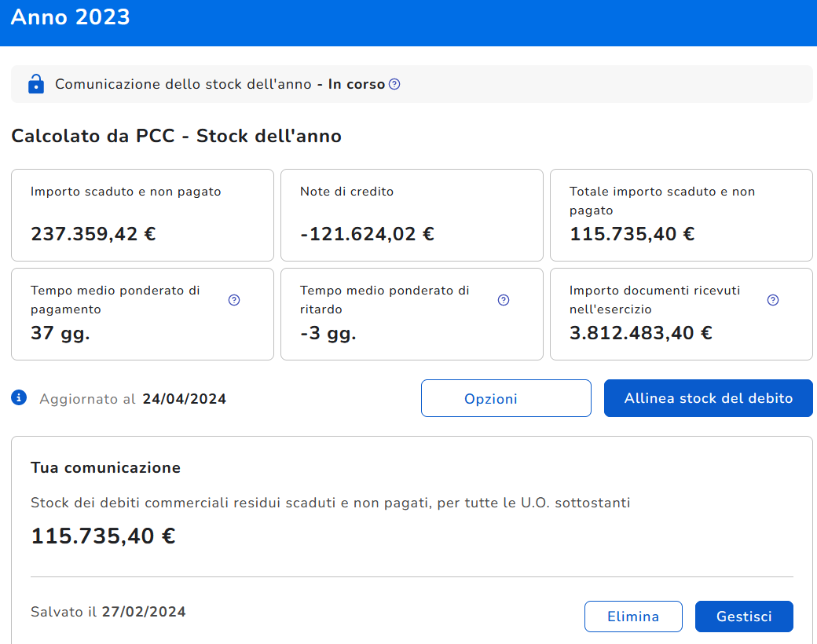Click the "Importo scaduto e non pagato" card

coord(142,214)
